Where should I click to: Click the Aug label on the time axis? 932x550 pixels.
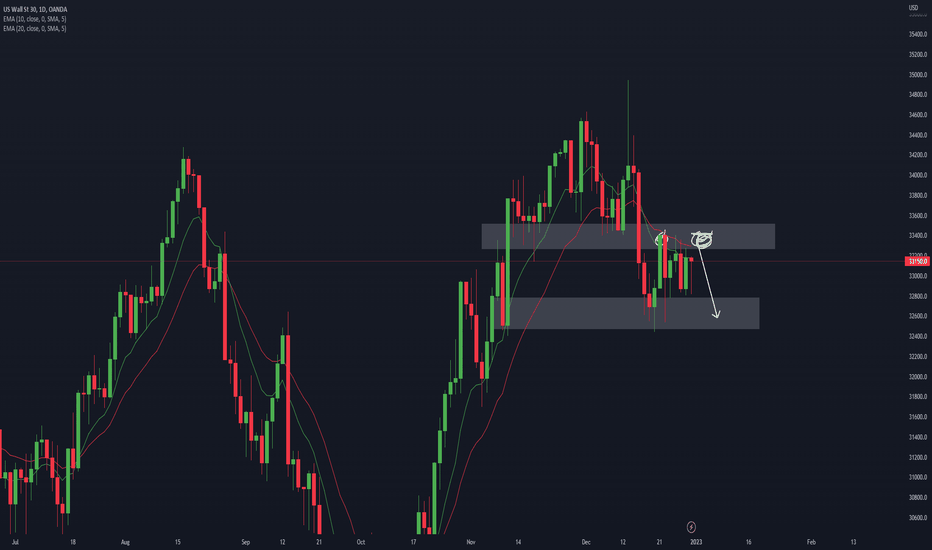125,542
